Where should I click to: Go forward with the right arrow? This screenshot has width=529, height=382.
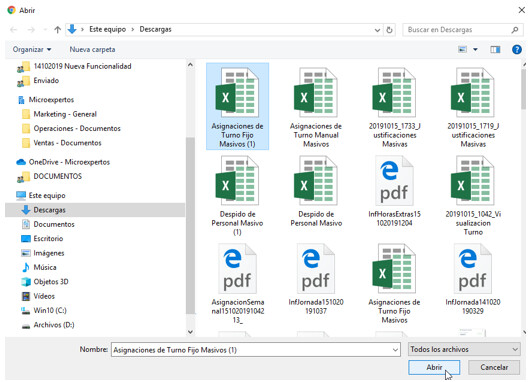tap(31, 30)
